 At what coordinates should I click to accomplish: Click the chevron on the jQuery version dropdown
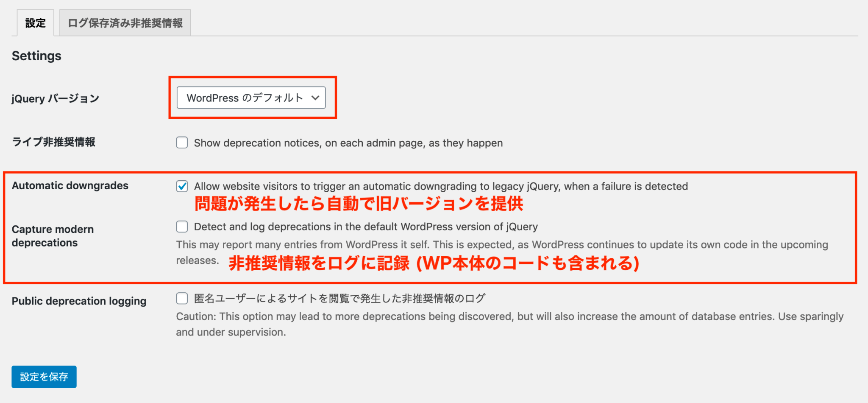[x=315, y=98]
